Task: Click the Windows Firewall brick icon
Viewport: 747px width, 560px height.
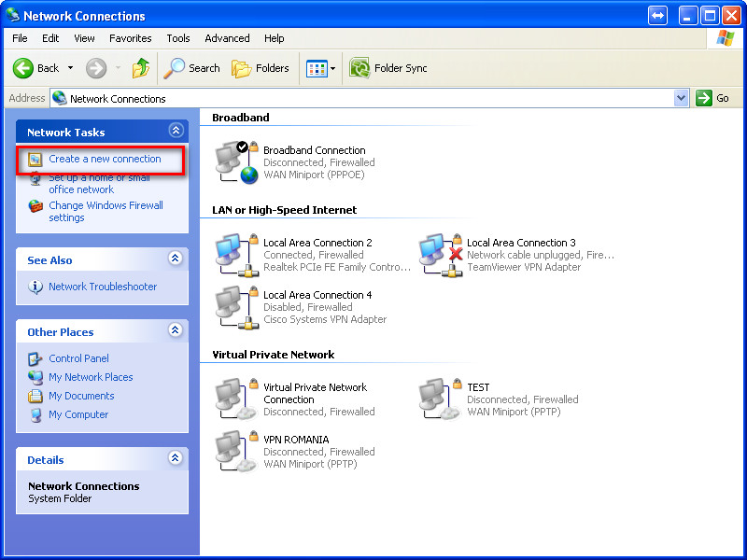Action: click(35, 206)
